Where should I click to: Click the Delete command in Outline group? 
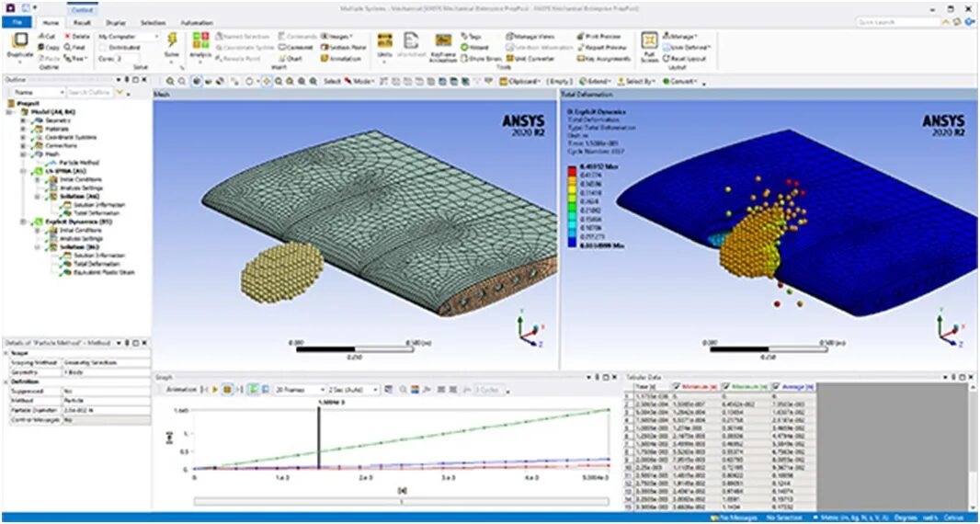click(77, 36)
